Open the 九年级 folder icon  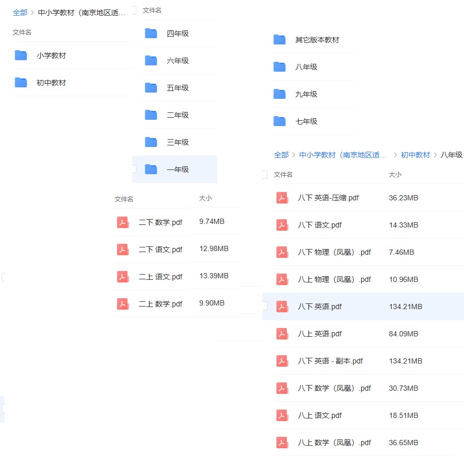pyautogui.click(x=279, y=94)
